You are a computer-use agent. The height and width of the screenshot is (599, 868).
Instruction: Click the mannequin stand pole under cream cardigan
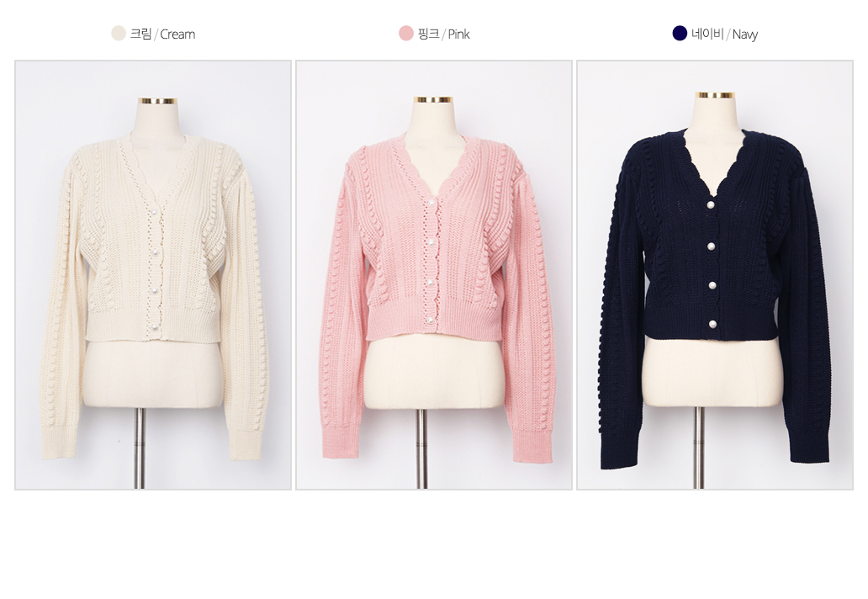[140, 448]
